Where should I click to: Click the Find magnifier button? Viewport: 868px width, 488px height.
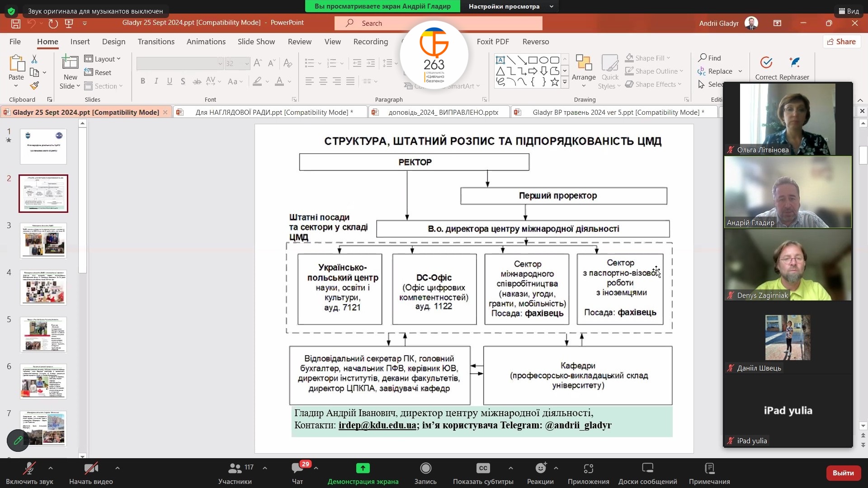point(709,58)
